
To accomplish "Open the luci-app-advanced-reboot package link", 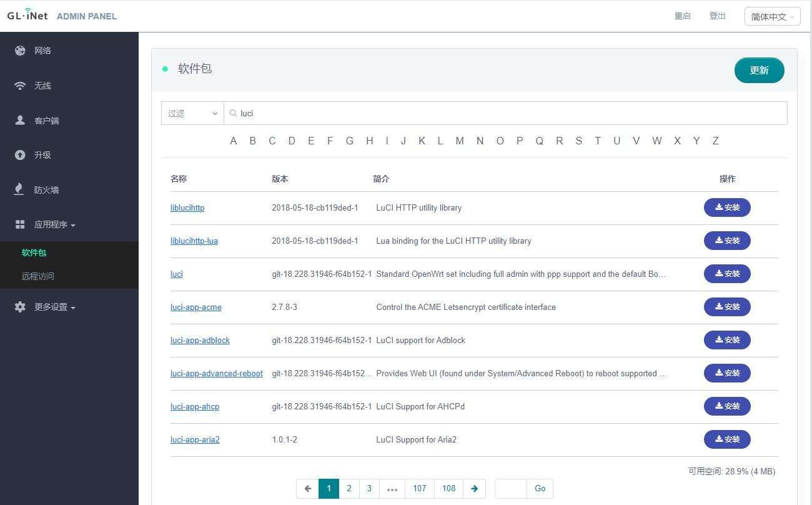I will [x=217, y=373].
